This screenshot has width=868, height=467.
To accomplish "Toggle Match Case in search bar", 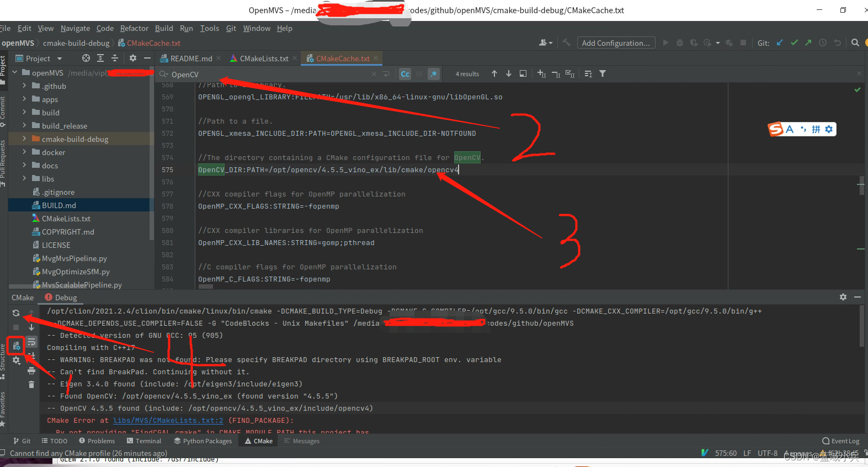I will point(405,74).
